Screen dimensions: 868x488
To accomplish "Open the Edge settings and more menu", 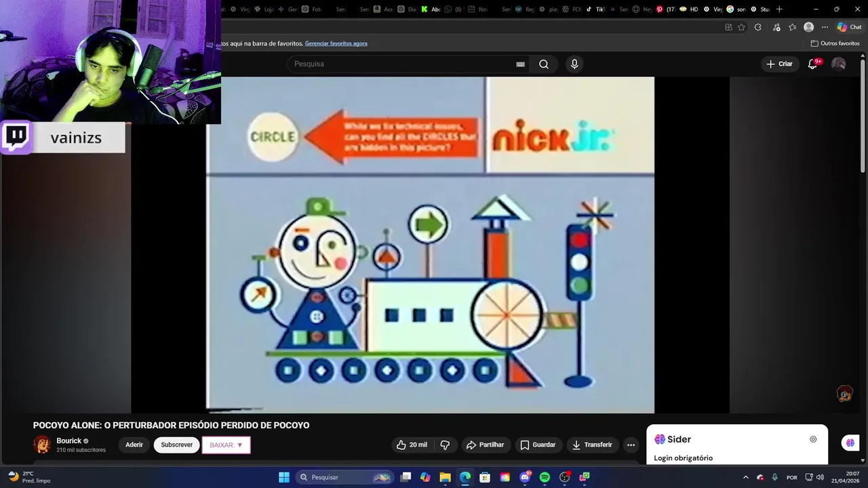I will point(825,27).
